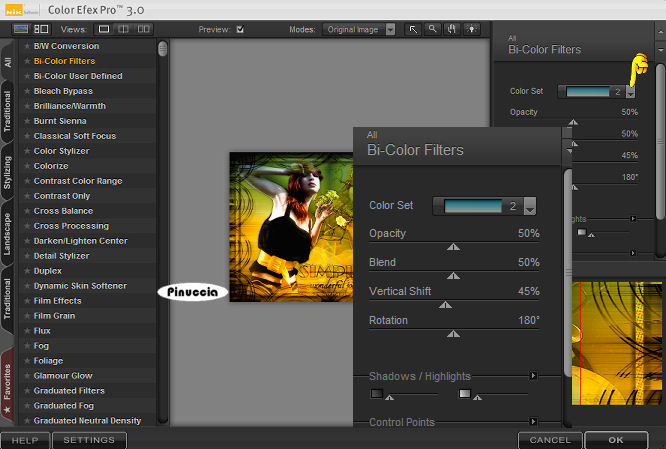
Task: Select the Contrast Color Range filter
Action: tap(78, 181)
